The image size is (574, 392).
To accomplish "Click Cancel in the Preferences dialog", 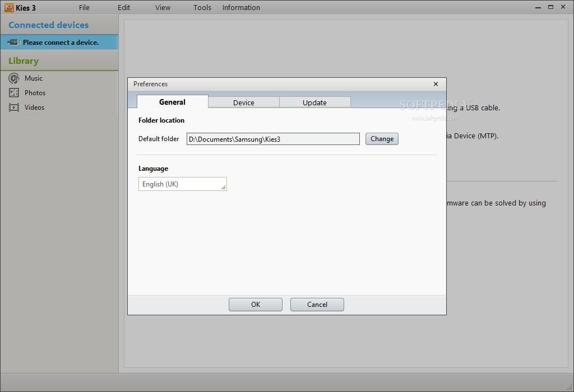I will [317, 305].
